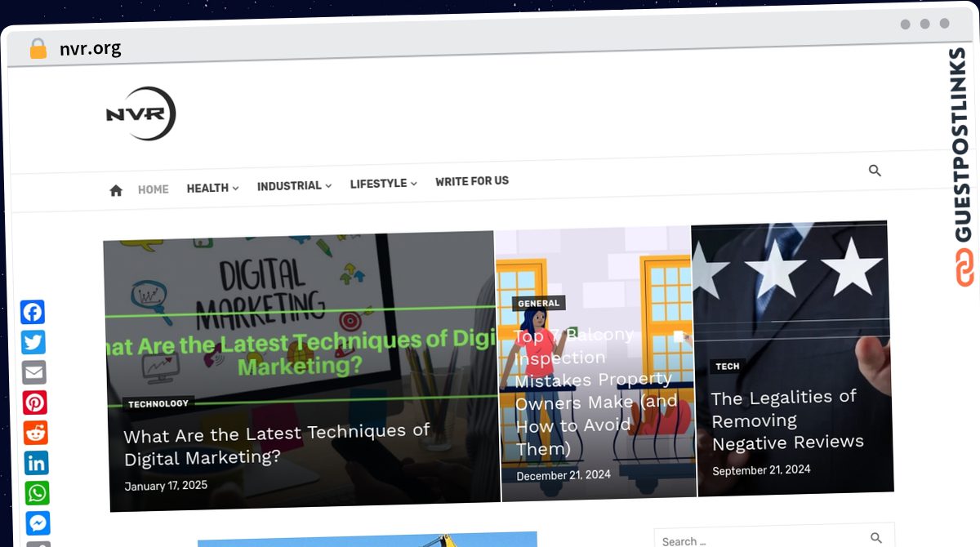Share via Email icon
Viewport: 980px width, 547px height.
pyautogui.click(x=33, y=373)
